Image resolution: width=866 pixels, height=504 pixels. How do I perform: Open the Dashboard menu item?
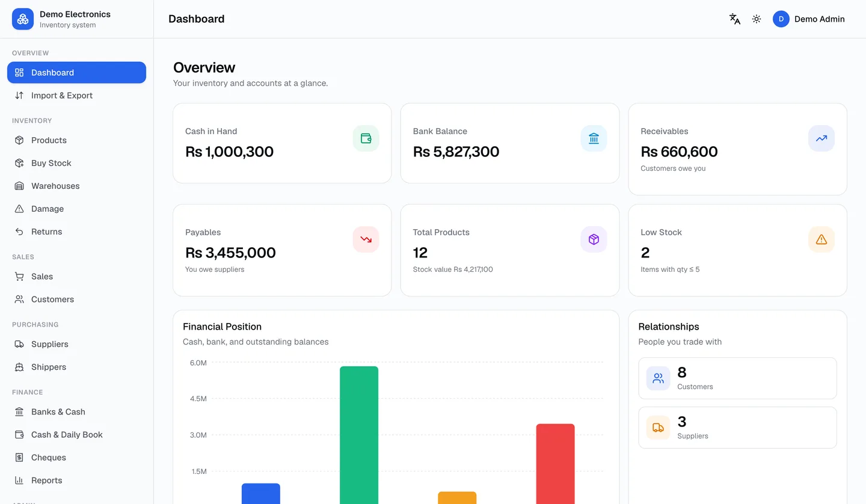tap(76, 73)
